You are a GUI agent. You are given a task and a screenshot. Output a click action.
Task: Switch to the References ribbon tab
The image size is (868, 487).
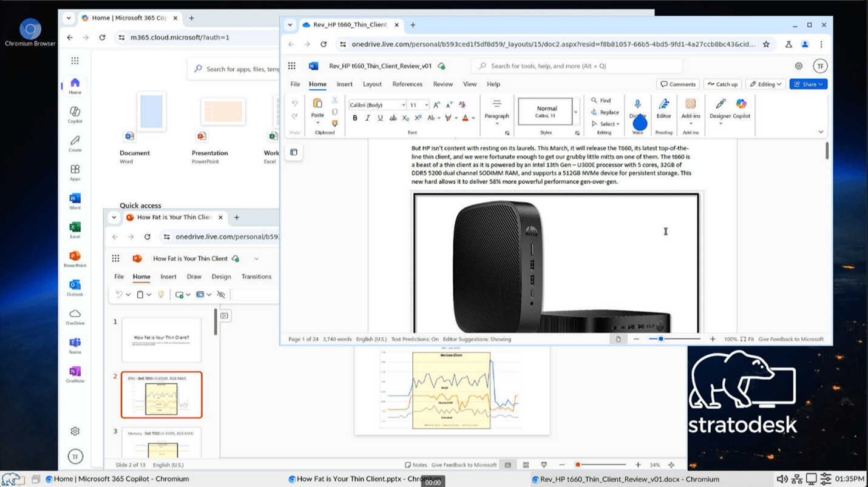[x=407, y=84]
